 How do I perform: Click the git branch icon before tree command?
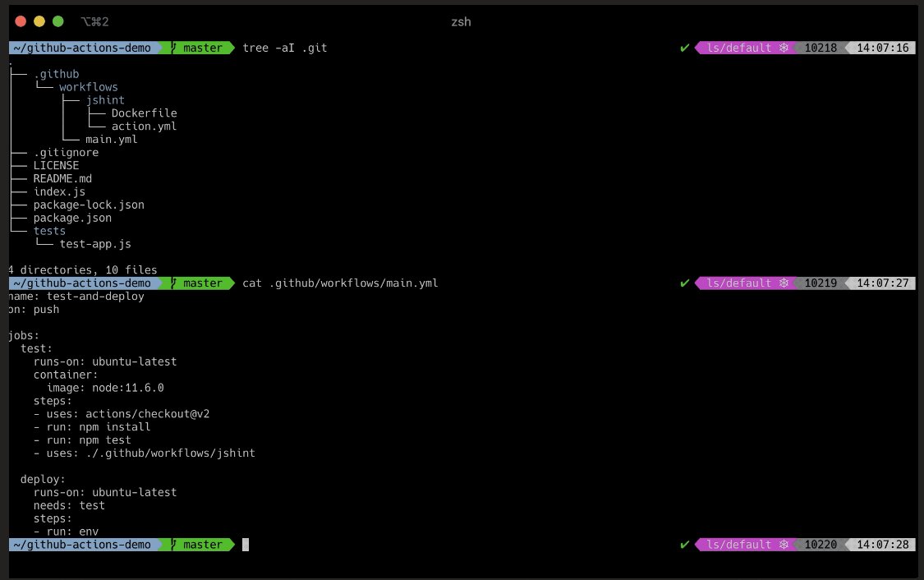(174, 48)
